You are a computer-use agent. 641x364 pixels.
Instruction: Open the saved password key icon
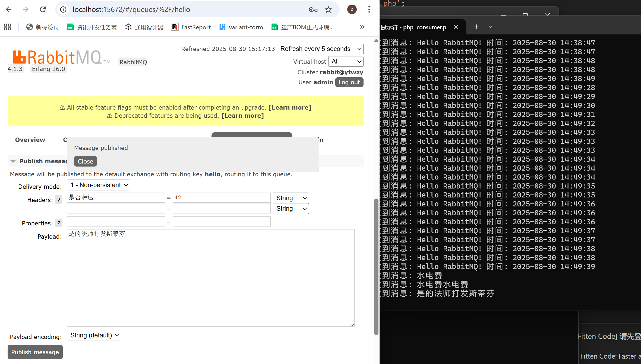(x=313, y=10)
